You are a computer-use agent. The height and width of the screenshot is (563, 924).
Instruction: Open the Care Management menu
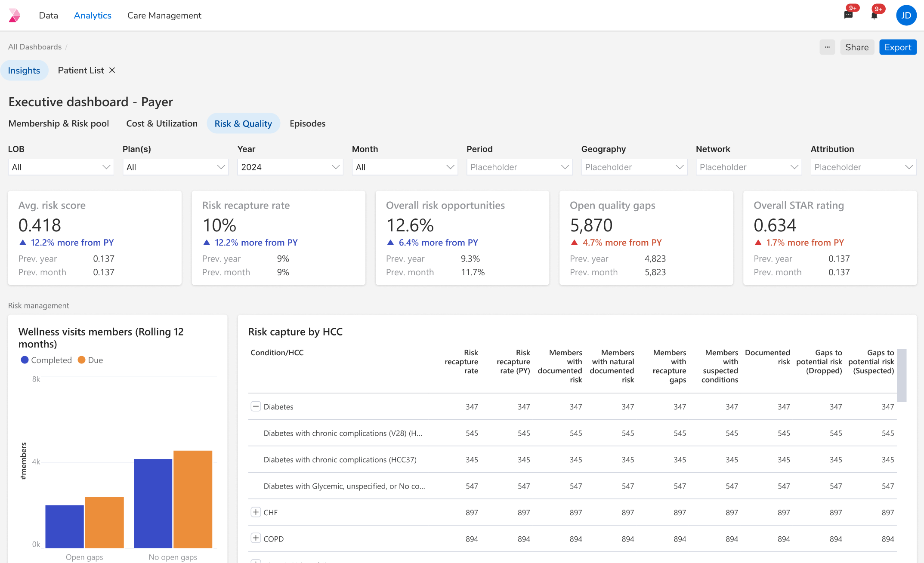[x=164, y=15]
